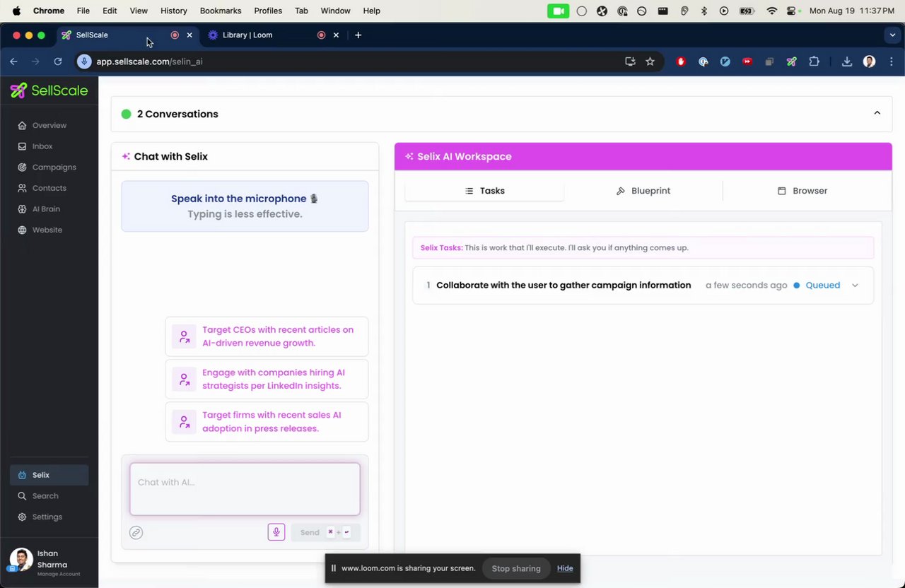Viewport: 905px width, 588px height.
Task: Click the microphone site info icon in address bar
Action: (x=84, y=61)
